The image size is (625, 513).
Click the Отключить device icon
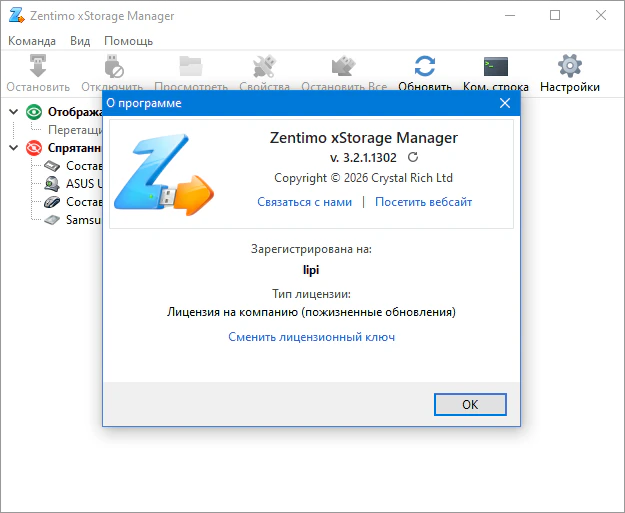(112, 67)
